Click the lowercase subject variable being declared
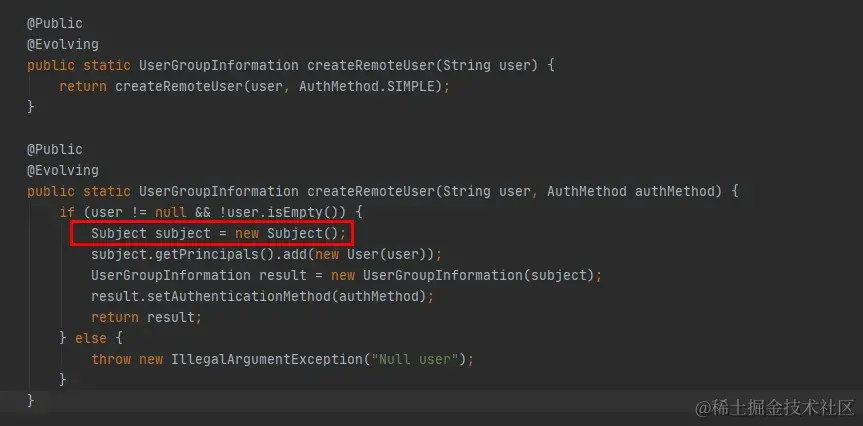 click(x=183, y=233)
